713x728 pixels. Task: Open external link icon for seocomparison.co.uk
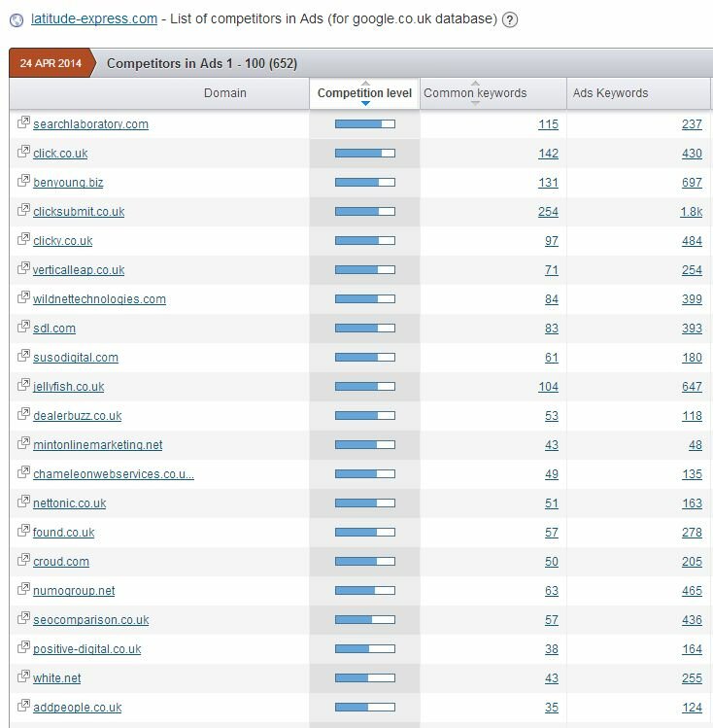[23, 618]
